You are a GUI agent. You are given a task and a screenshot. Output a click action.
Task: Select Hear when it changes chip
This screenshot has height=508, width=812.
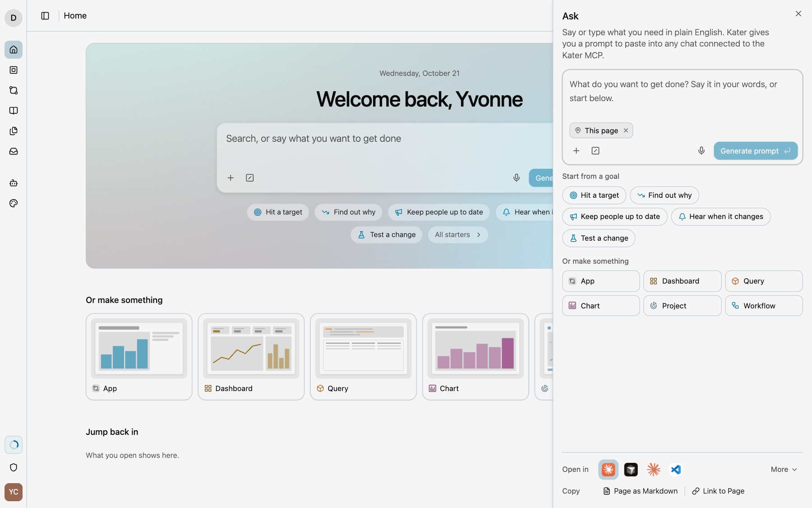[720, 217]
